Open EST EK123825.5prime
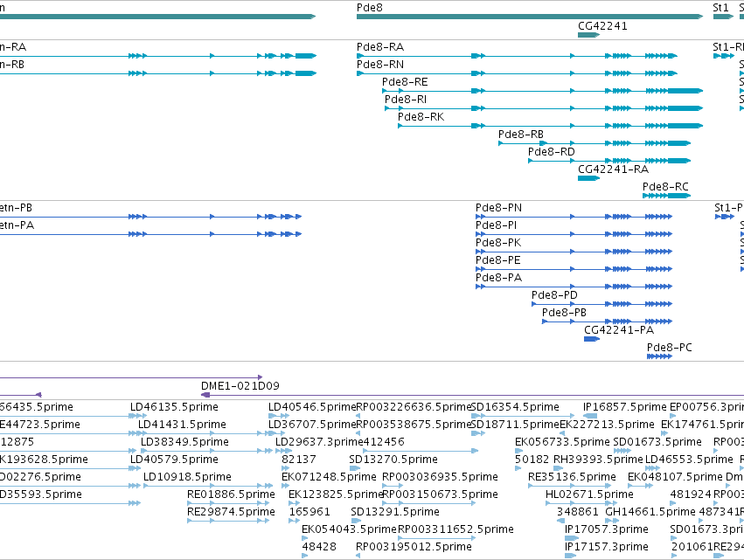Image resolution: width=744 pixels, height=560 pixels. (336, 495)
